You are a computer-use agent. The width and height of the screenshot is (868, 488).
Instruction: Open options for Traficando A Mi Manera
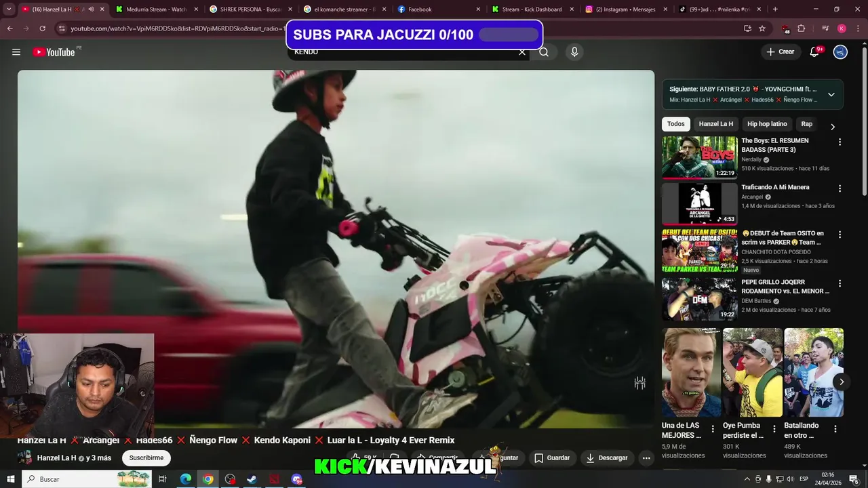click(x=840, y=188)
